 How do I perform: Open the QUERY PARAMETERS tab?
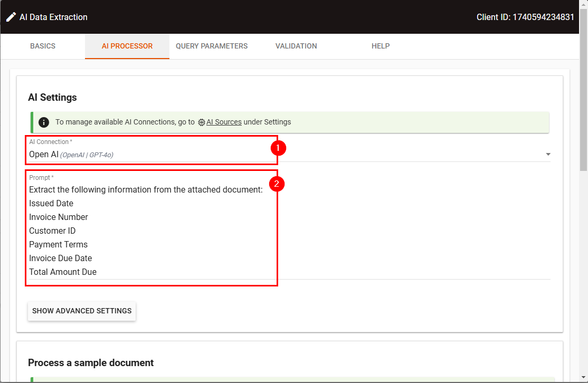(212, 46)
